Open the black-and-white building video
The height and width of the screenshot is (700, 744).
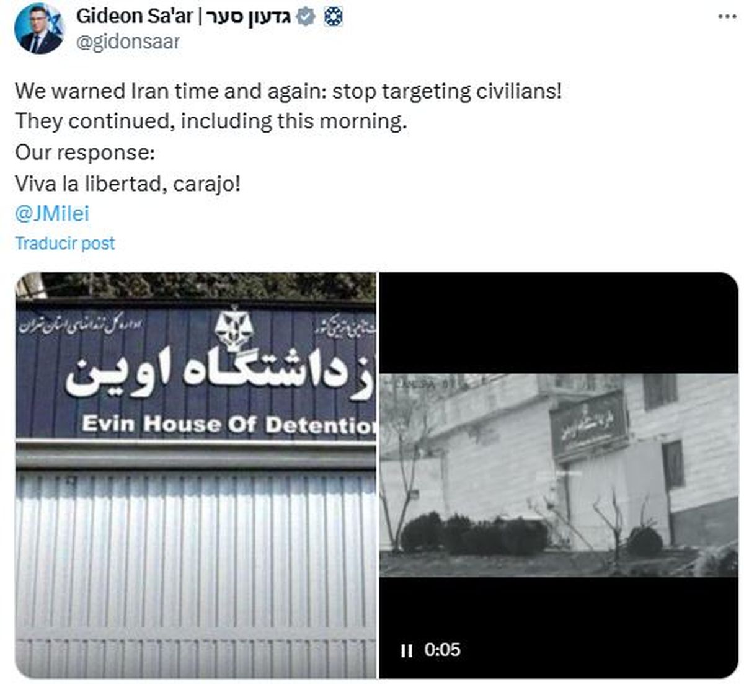point(559,475)
